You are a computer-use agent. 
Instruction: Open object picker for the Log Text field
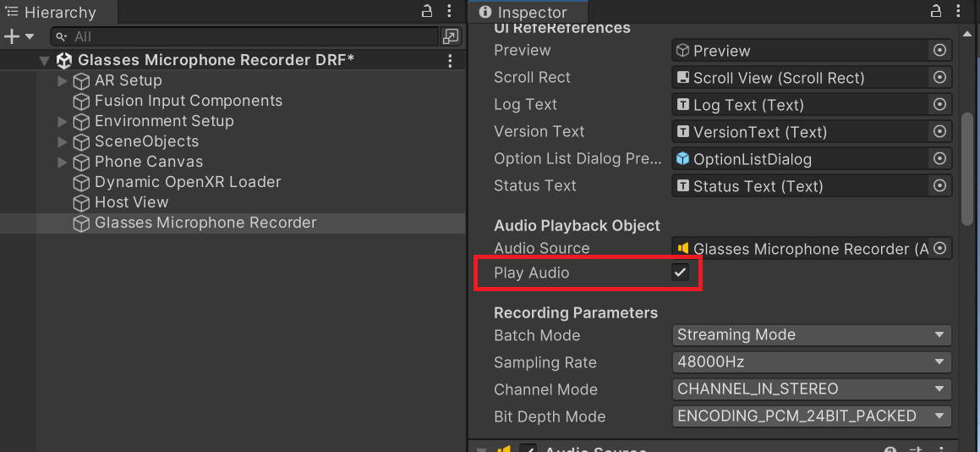(x=939, y=105)
